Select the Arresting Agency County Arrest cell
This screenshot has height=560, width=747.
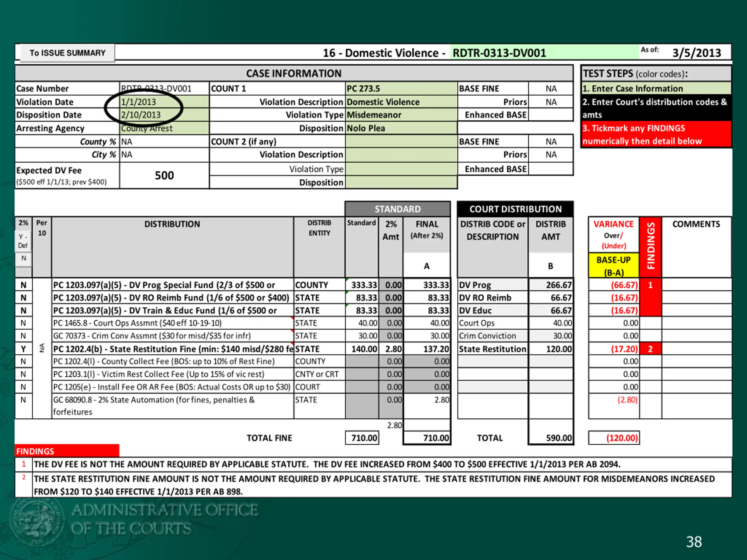pyautogui.click(x=165, y=128)
